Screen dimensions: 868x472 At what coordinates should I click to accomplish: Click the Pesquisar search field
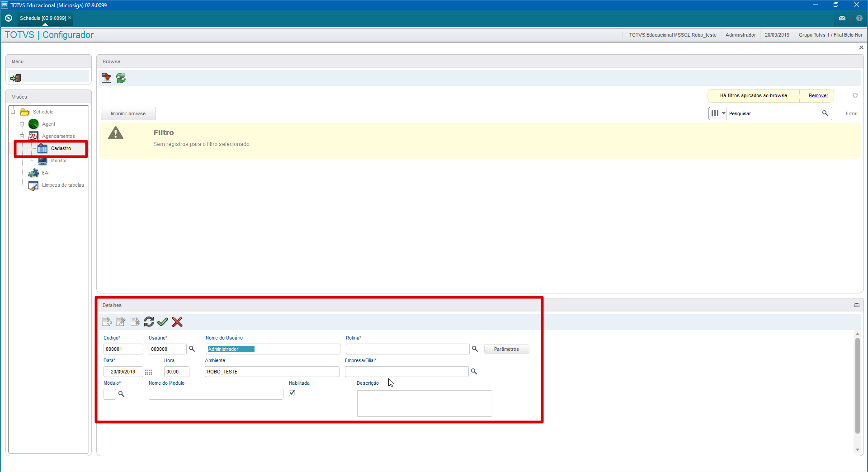click(x=774, y=113)
